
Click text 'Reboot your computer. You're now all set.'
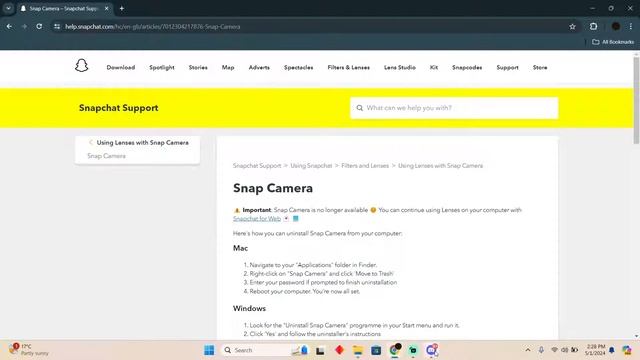pyautogui.click(x=304, y=291)
